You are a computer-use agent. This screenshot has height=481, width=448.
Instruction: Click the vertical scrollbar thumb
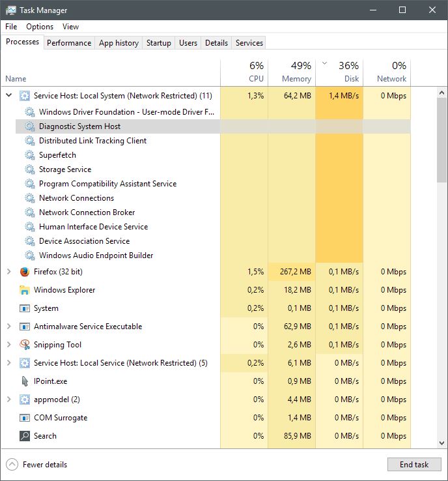coord(441,140)
